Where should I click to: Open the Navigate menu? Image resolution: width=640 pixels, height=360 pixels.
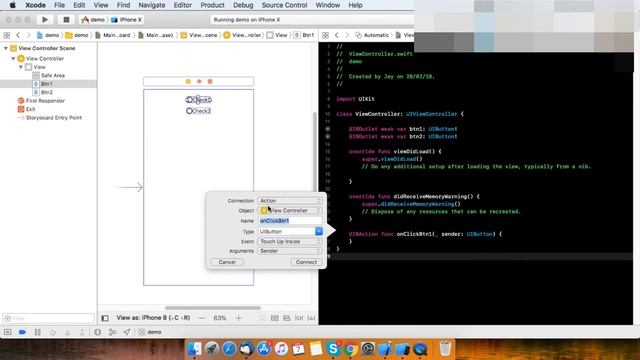(x=152, y=5)
